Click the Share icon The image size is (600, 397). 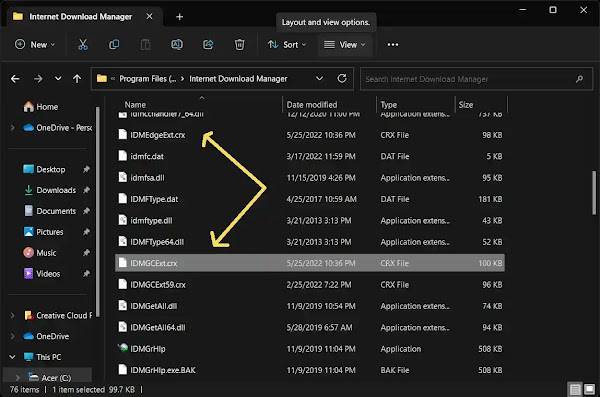pyautogui.click(x=208, y=44)
